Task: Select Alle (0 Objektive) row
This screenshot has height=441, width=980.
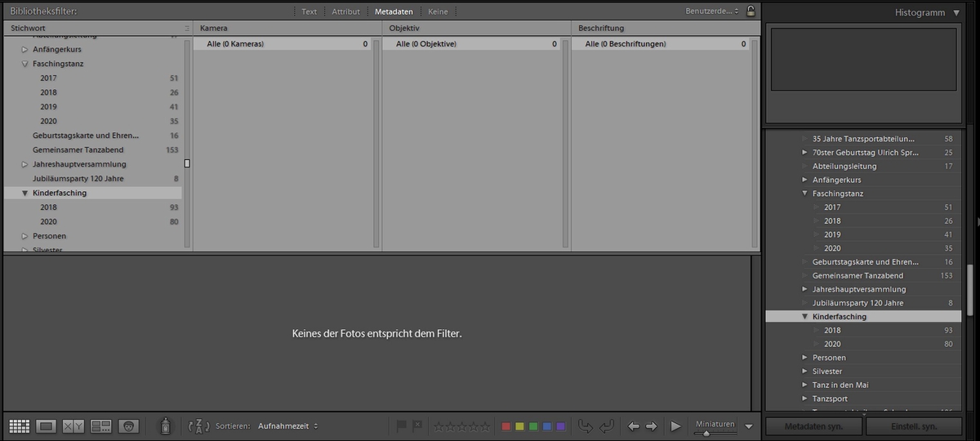Action: pos(472,44)
